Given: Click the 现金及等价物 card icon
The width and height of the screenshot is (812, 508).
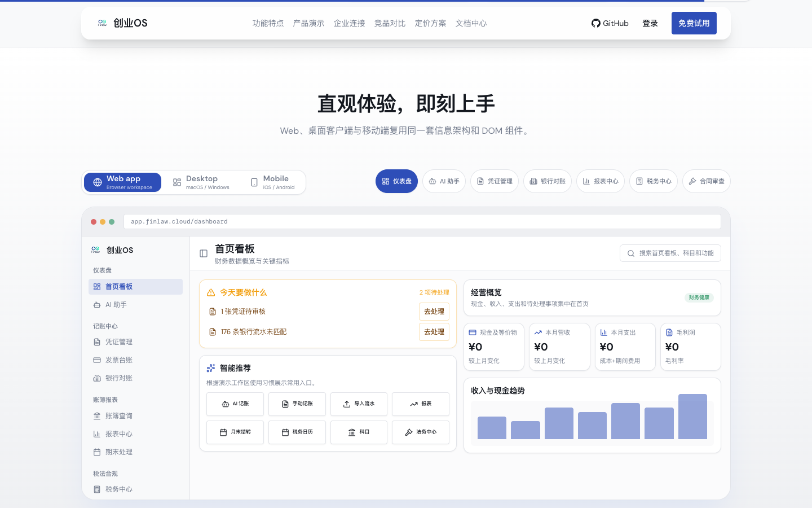Looking at the screenshot, I should point(473,332).
